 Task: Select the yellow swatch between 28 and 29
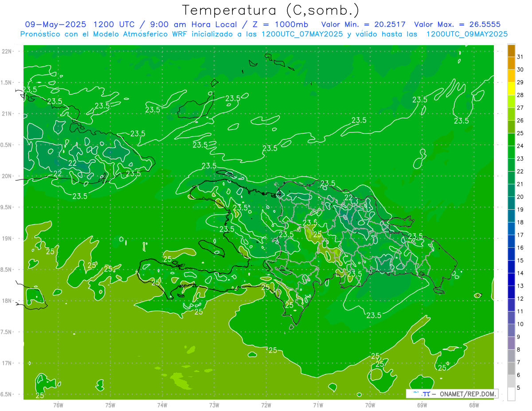511,89
